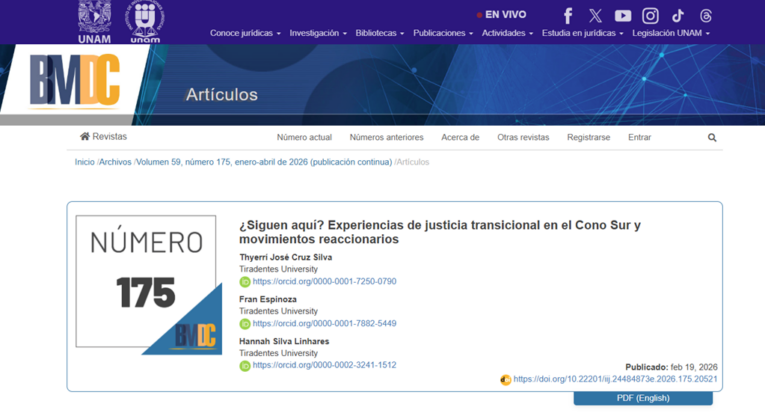Click the X (Twitter) social icon
This screenshot has height=413, width=765.
pos(596,16)
